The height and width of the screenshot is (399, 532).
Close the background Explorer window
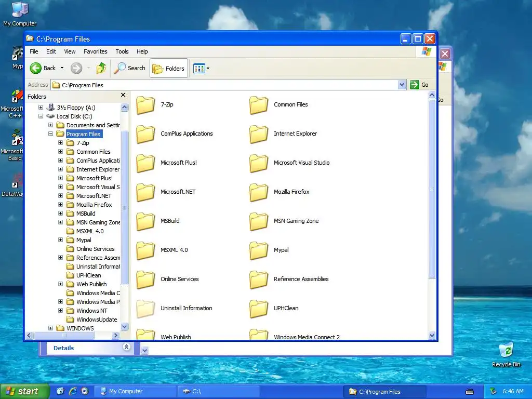[x=445, y=54]
